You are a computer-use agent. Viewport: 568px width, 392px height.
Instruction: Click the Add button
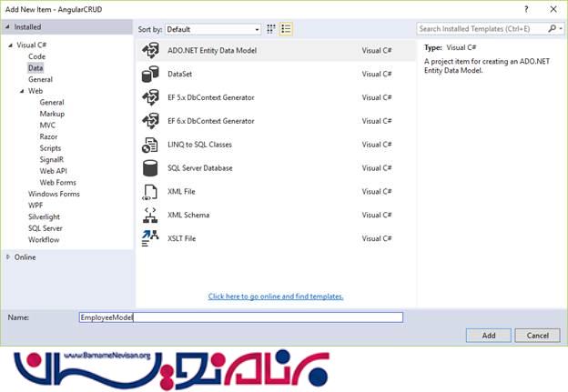pyautogui.click(x=488, y=336)
